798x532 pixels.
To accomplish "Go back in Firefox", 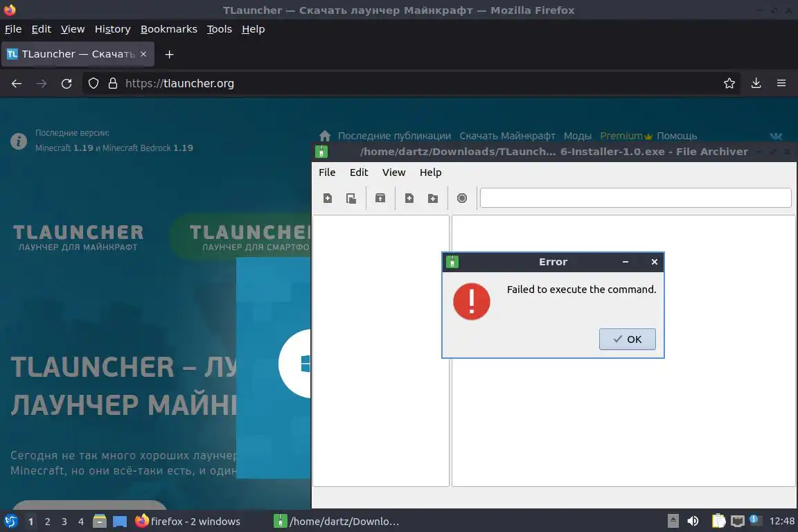I will [17, 84].
